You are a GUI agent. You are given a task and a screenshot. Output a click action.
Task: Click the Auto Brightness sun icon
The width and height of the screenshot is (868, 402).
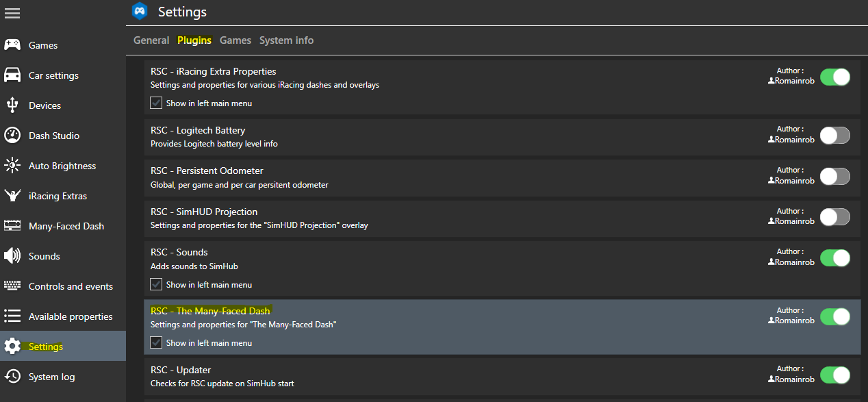[x=12, y=166]
